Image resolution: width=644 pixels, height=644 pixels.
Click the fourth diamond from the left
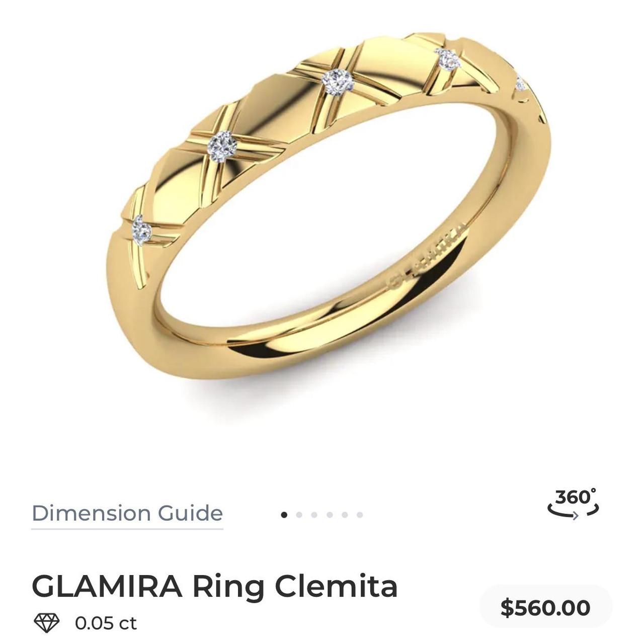coord(448,59)
